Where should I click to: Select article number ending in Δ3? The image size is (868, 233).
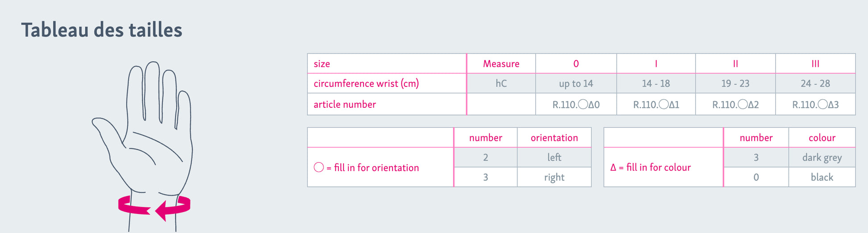(815, 105)
